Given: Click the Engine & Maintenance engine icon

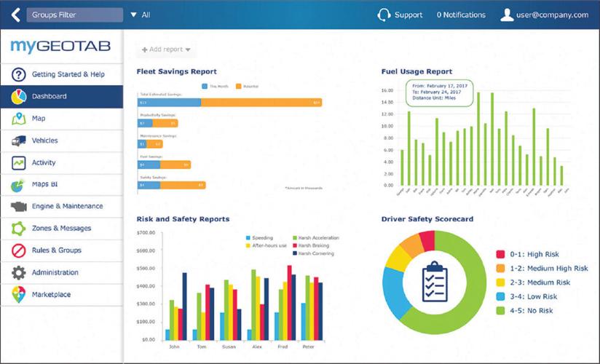Looking at the screenshot, I should pyautogui.click(x=19, y=207).
